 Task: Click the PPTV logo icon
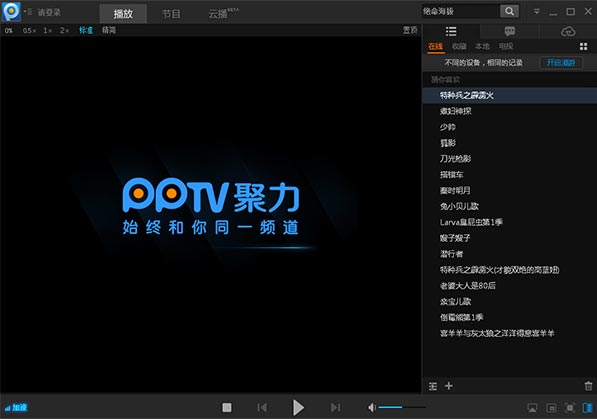click(11, 11)
